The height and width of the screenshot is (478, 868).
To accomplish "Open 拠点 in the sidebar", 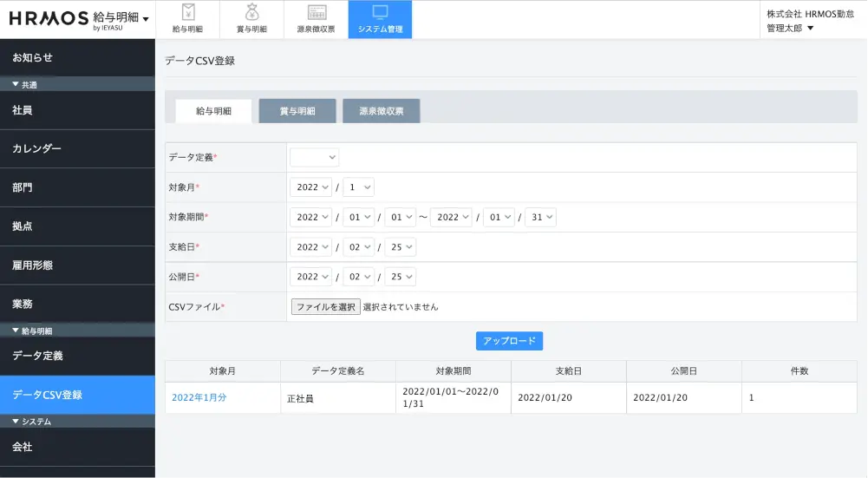I will click(x=77, y=226).
